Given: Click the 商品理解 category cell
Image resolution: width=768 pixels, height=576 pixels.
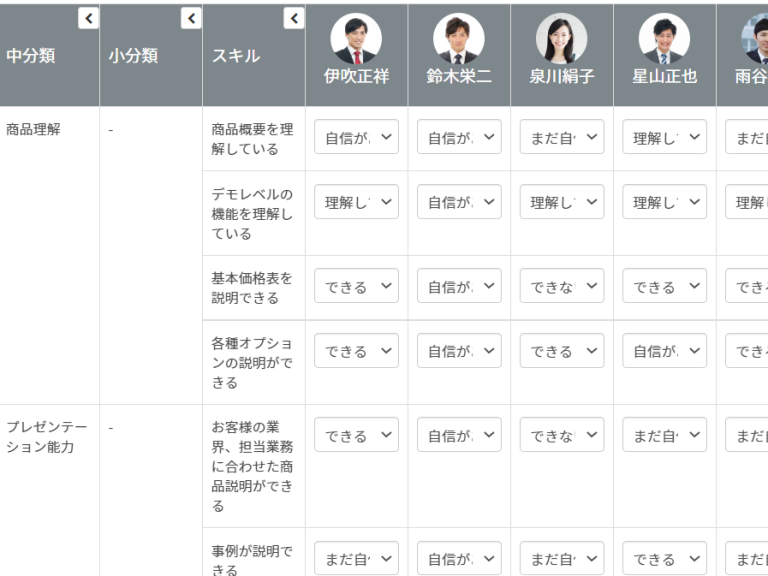Looking at the screenshot, I should coord(33,129).
